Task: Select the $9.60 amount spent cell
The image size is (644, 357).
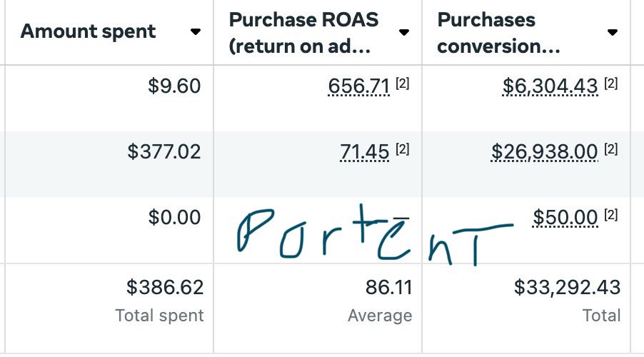Action: [x=174, y=86]
